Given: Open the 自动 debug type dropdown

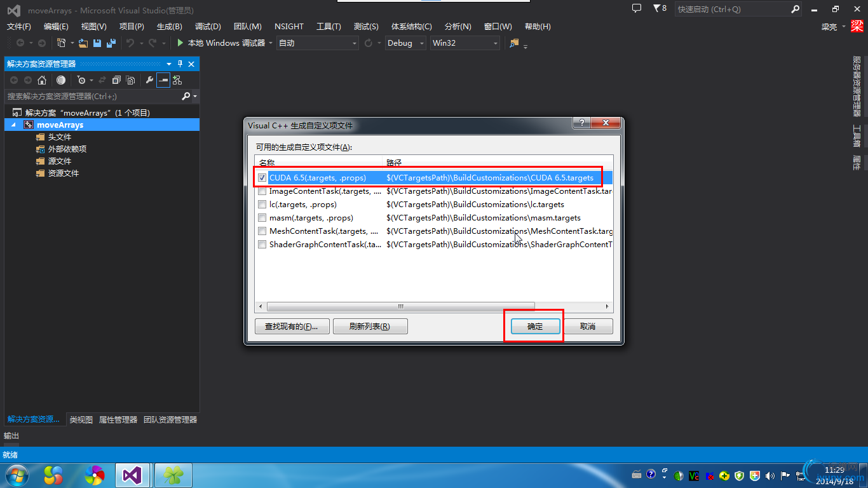Looking at the screenshot, I should [318, 43].
